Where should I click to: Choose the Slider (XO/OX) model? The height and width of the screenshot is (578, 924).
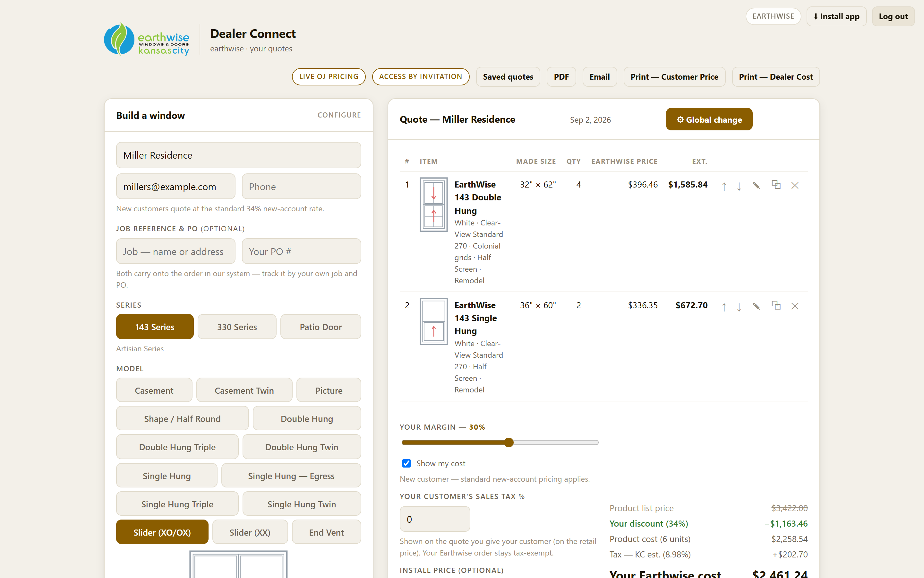pos(162,532)
